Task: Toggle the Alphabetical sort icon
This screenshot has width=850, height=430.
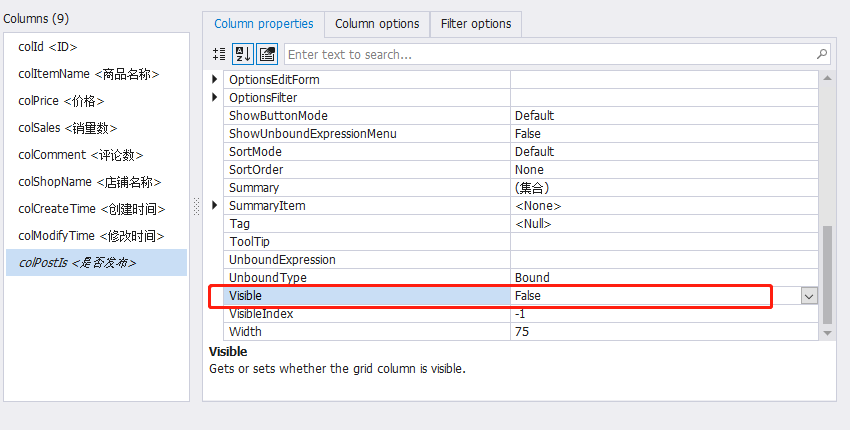Action: click(243, 54)
